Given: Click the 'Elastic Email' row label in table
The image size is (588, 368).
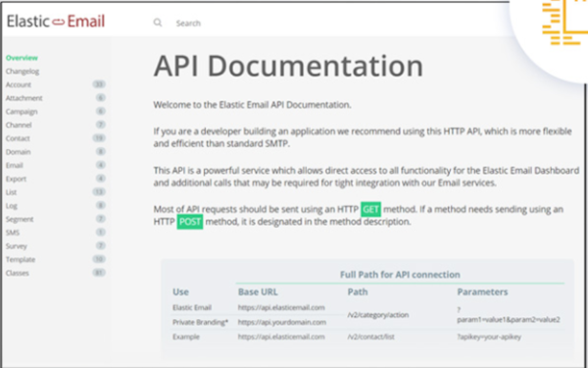Looking at the screenshot, I should tap(192, 307).
